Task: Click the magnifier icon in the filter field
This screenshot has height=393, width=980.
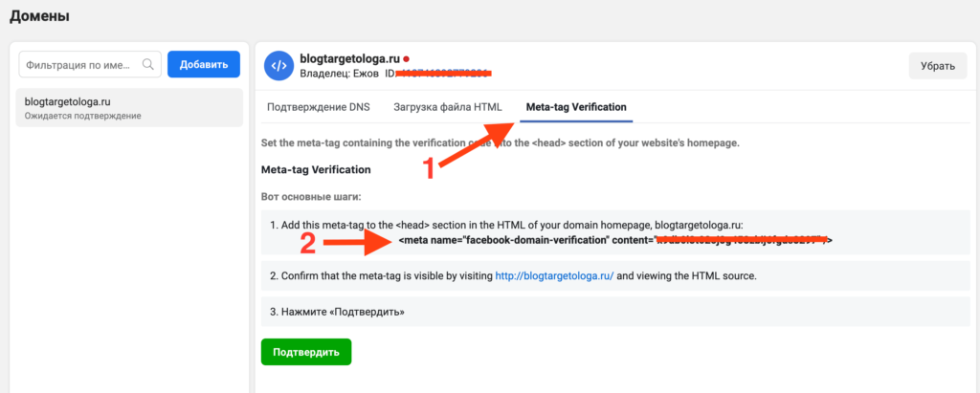Action: 148,65
